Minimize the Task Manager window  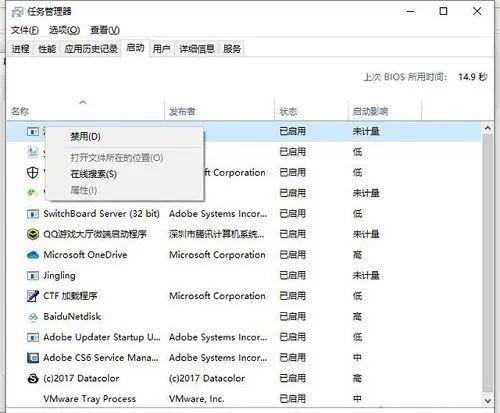pos(411,11)
